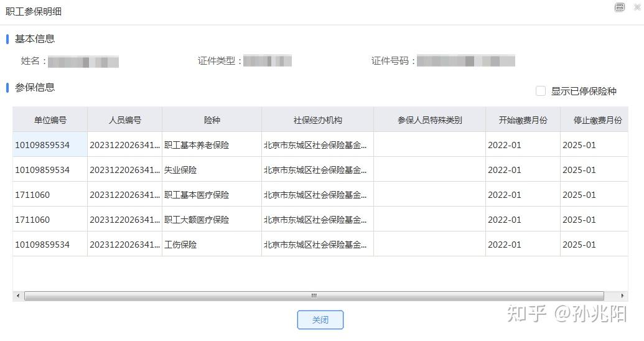Click the left arrow of horizontal scrollbar
644x341 pixels.
pos(17,296)
